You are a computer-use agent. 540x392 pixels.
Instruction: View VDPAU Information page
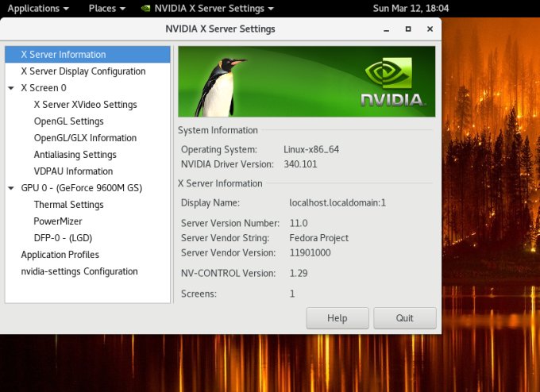pyautogui.click(x=73, y=171)
